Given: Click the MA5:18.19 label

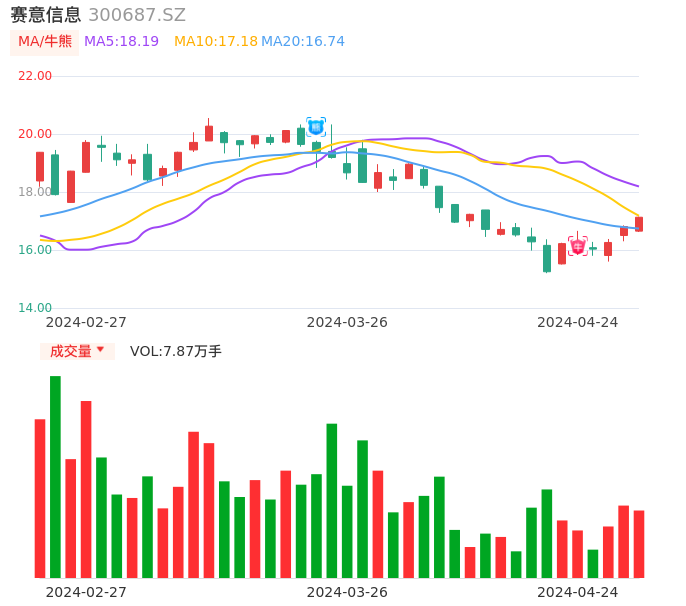Looking at the screenshot, I should coord(121,41).
